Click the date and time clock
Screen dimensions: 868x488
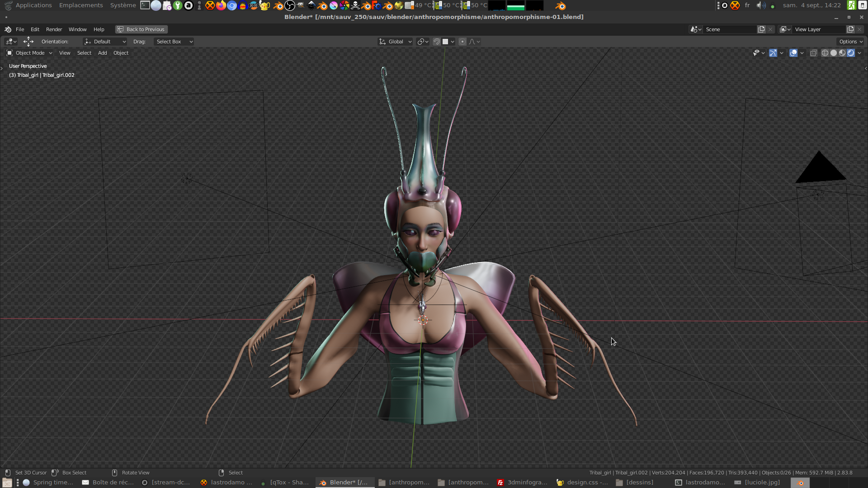click(x=811, y=5)
